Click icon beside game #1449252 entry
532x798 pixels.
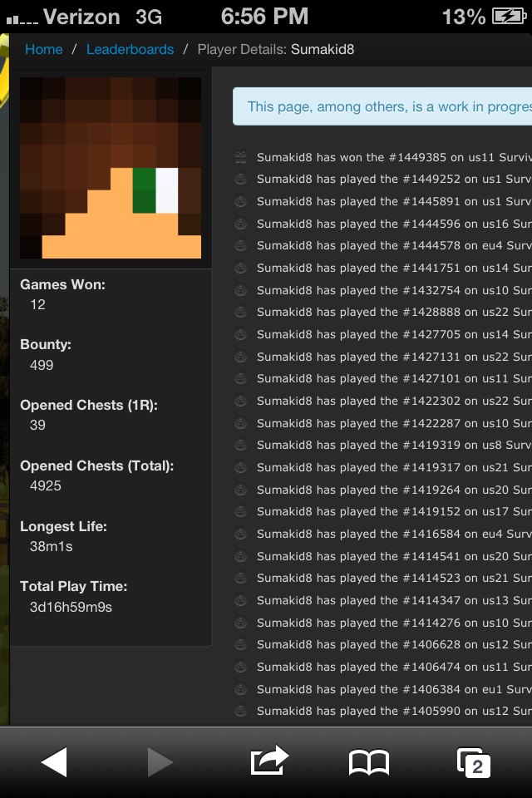coord(241,180)
